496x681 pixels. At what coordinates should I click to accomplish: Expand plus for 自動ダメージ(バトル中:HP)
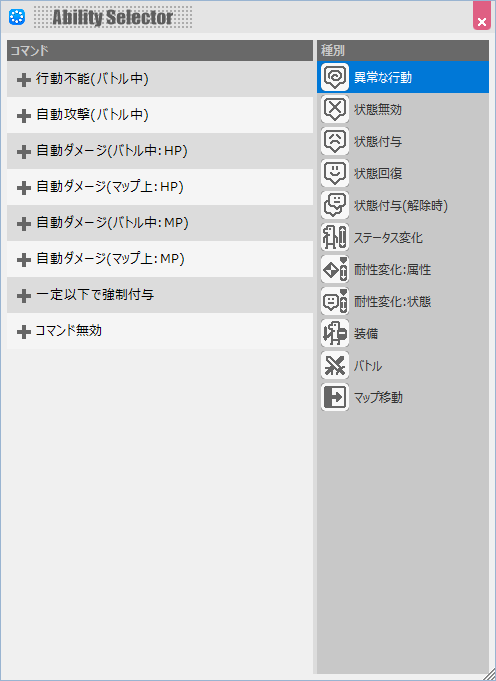23,152
